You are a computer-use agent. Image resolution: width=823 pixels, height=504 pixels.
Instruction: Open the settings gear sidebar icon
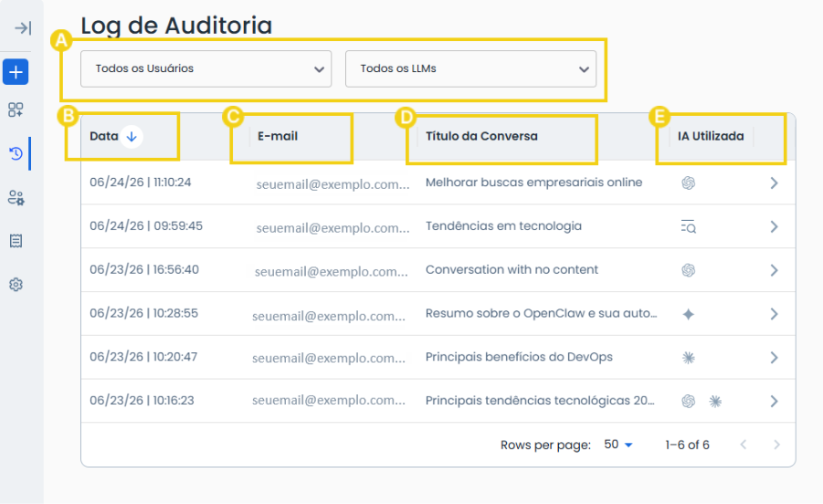16,284
